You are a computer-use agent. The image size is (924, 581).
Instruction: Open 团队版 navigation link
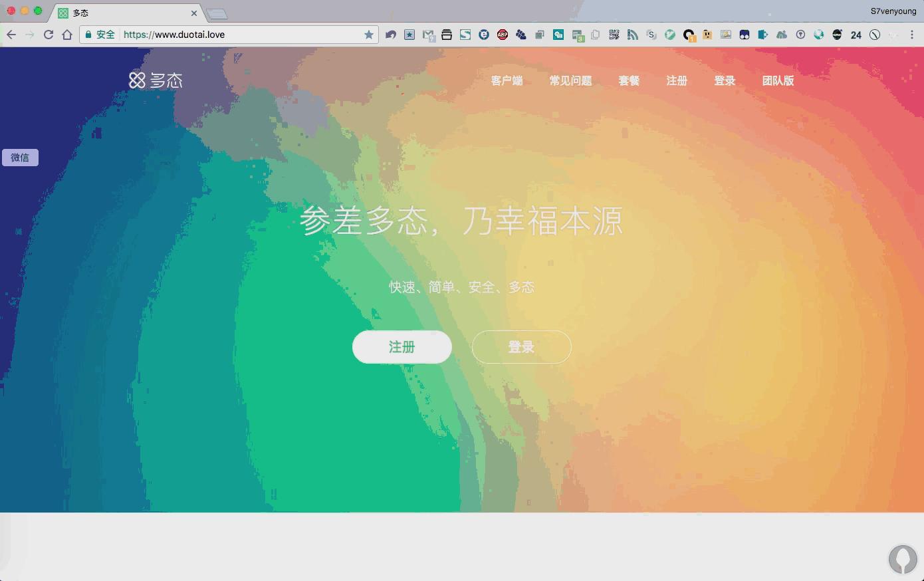coord(778,80)
